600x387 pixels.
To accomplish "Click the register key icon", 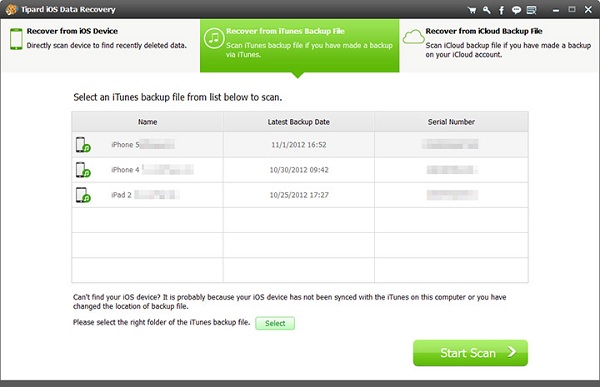I will [x=486, y=10].
